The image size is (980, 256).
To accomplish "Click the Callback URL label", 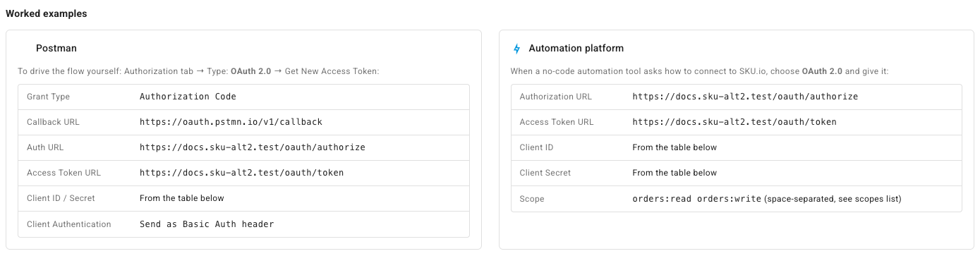I will (x=53, y=122).
